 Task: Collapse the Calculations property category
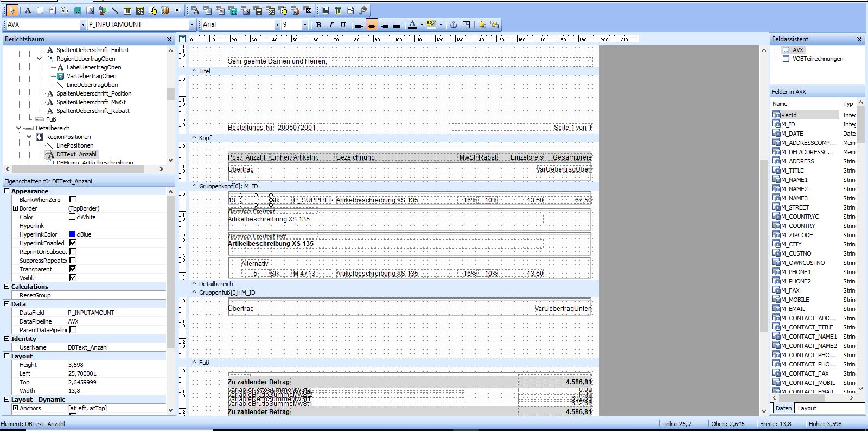coord(7,287)
